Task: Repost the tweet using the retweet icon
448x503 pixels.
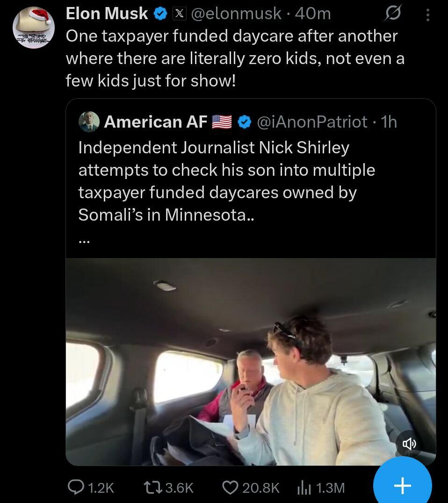Action: [152, 487]
